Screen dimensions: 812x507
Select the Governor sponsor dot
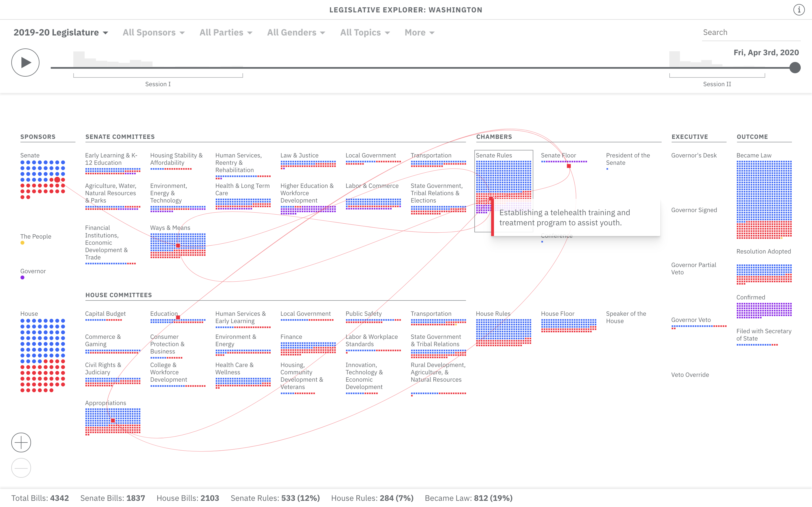(23, 277)
